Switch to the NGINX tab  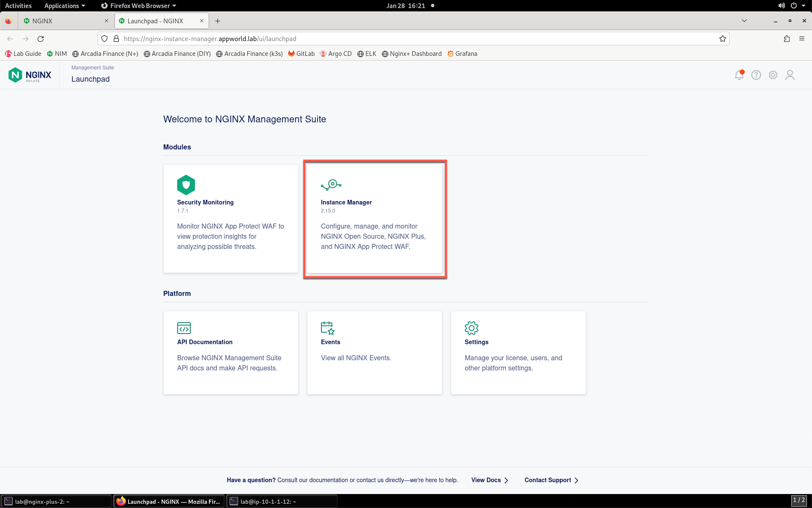click(66, 21)
